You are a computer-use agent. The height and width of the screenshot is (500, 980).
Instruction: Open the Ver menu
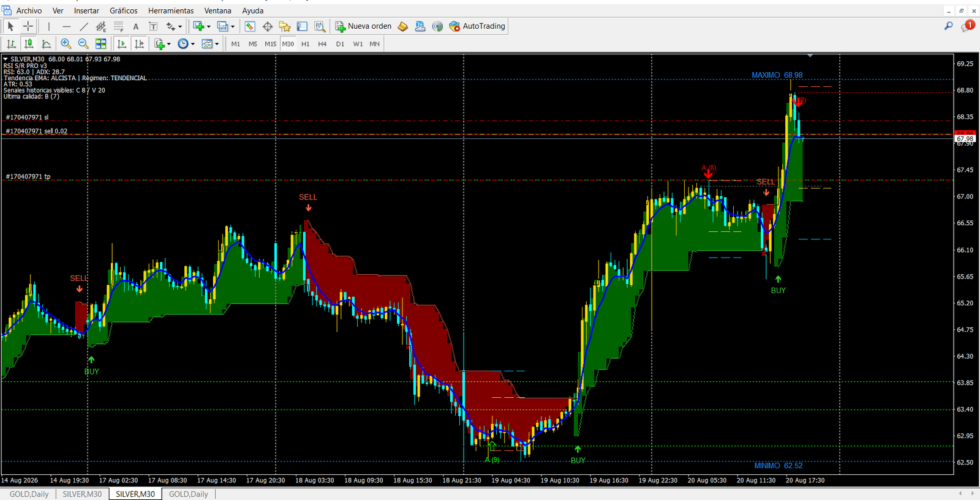point(58,10)
